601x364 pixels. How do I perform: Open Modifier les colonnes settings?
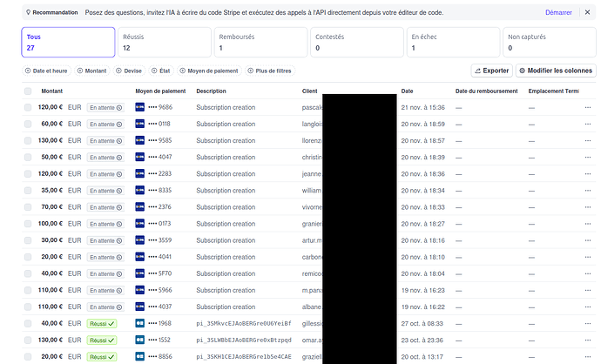555,71
